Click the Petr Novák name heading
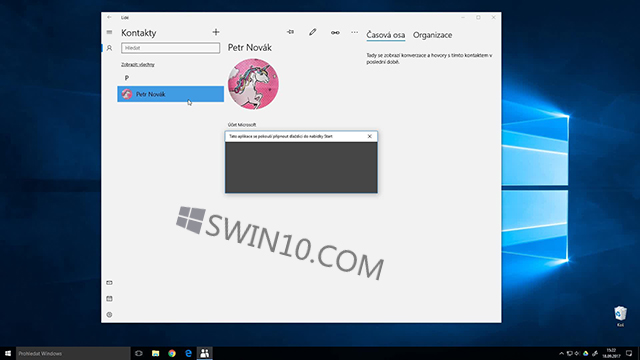The height and width of the screenshot is (360, 640). tap(249, 48)
